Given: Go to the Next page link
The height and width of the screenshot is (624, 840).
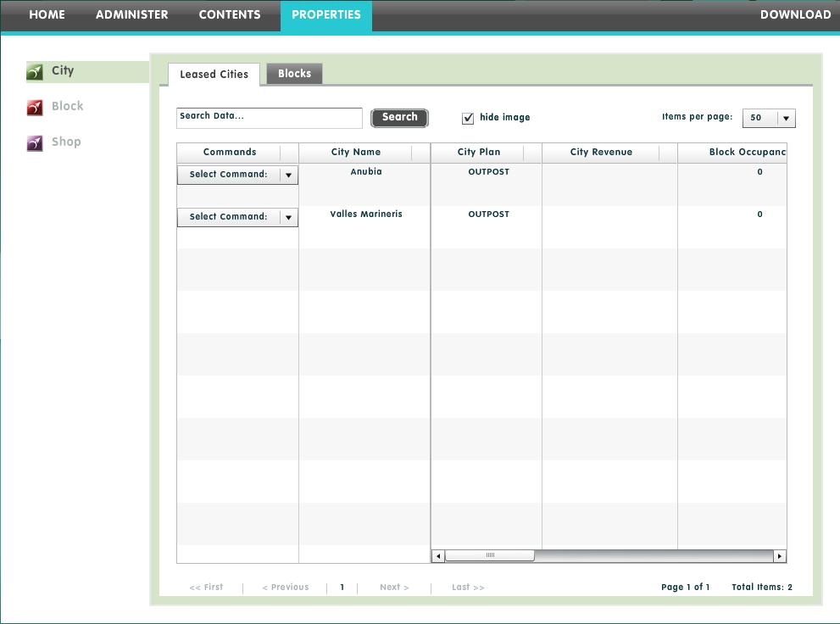Looking at the screenshot, I should coord(394,588).
